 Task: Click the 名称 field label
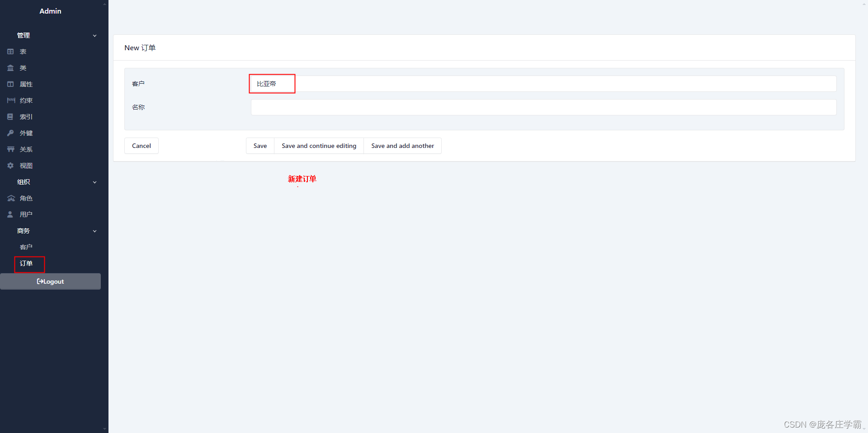(138, 107)
